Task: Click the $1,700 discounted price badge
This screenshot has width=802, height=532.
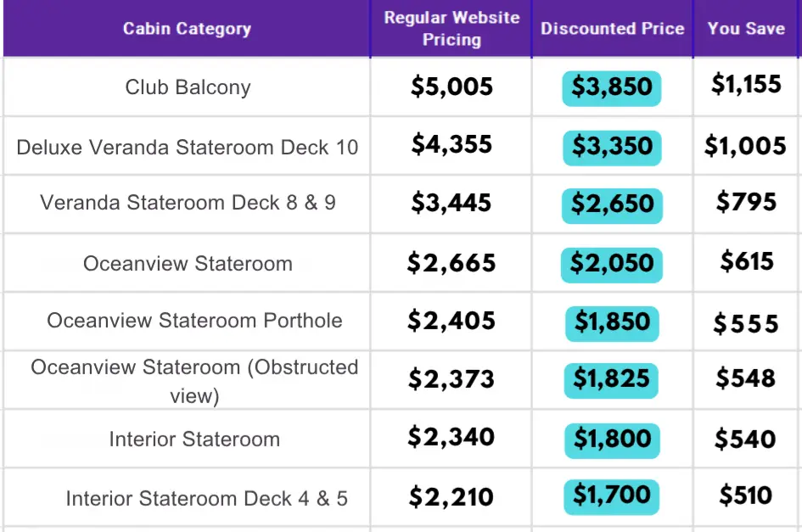Action: pos(612,496)
